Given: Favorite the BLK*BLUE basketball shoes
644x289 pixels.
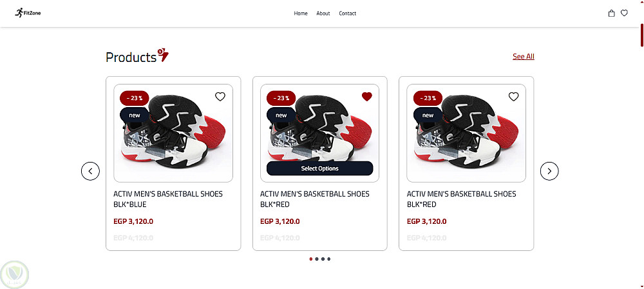Looking at the screenshot, I should tap(220, 97).
